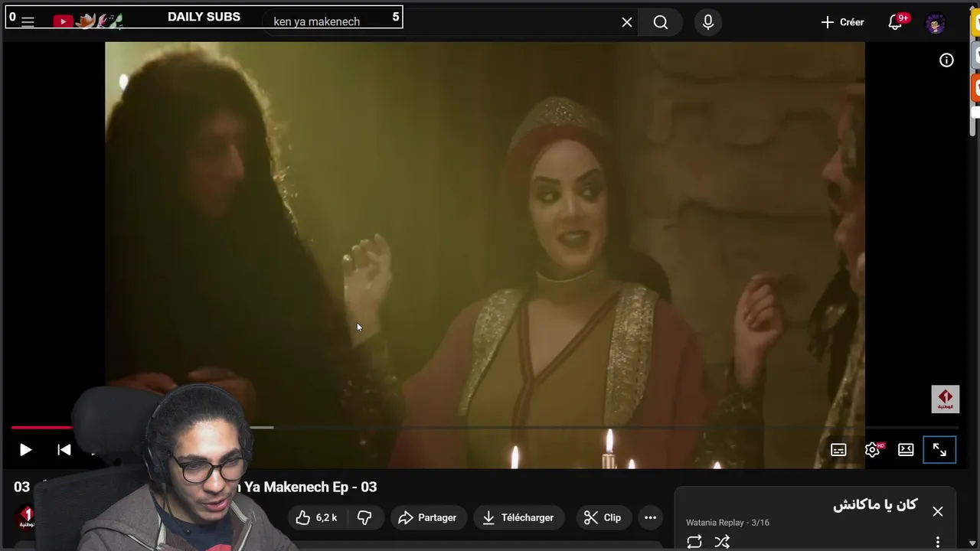Like the video with 6,2 k likes

tap(317, 518)
